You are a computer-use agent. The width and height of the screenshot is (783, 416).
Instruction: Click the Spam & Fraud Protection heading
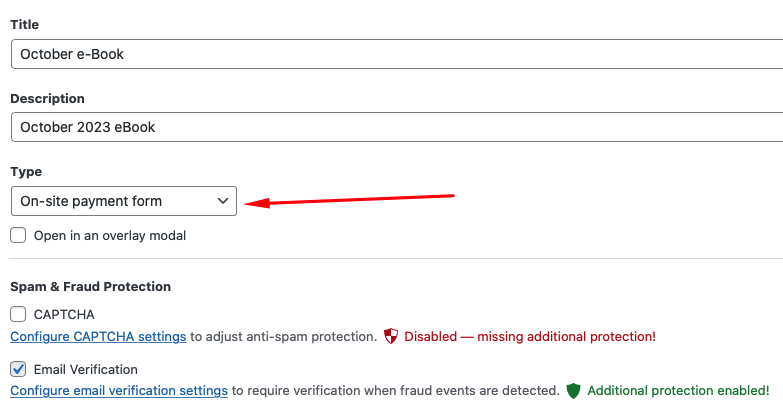[90, 287]
